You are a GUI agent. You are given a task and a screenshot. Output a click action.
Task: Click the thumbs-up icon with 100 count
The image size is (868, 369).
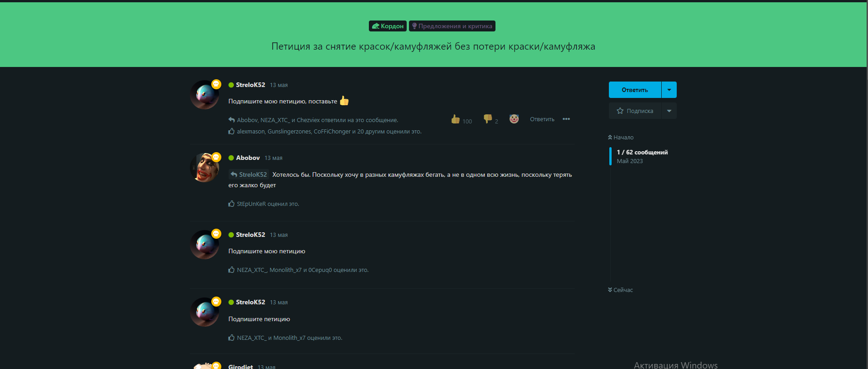click(x=455, y=119)
